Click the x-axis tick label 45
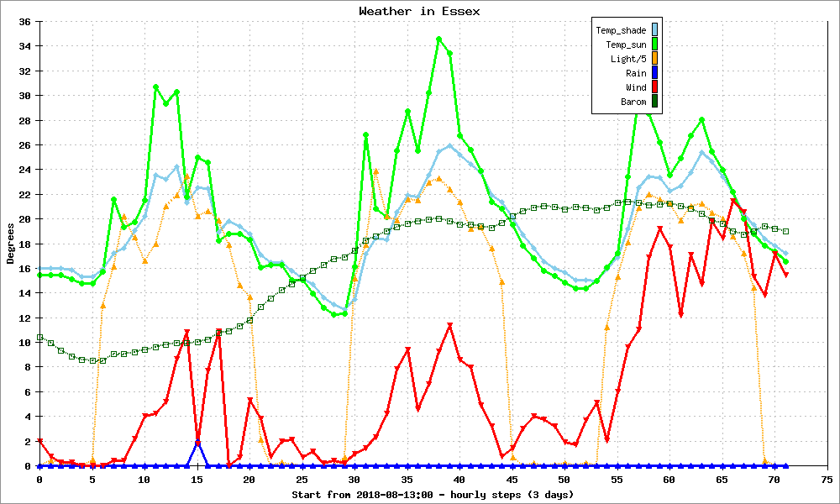The width and height of the screenshot is (840, 504). 512,480
